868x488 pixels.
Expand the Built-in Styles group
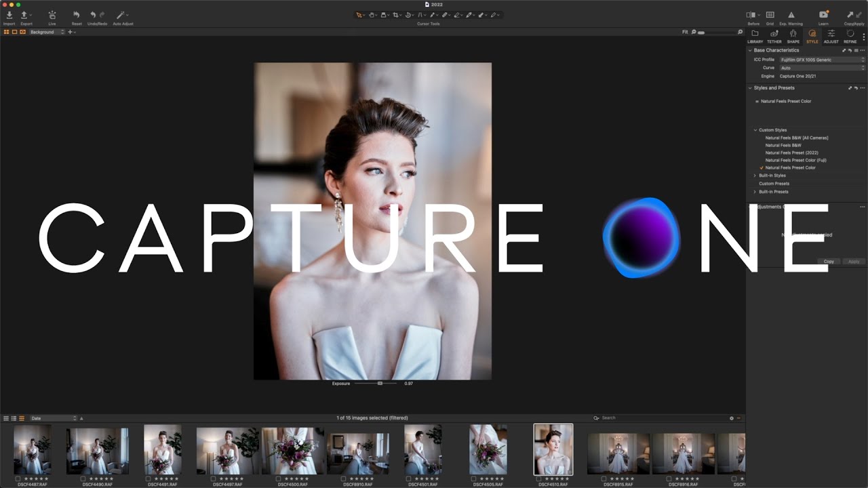tap(755, 176)
